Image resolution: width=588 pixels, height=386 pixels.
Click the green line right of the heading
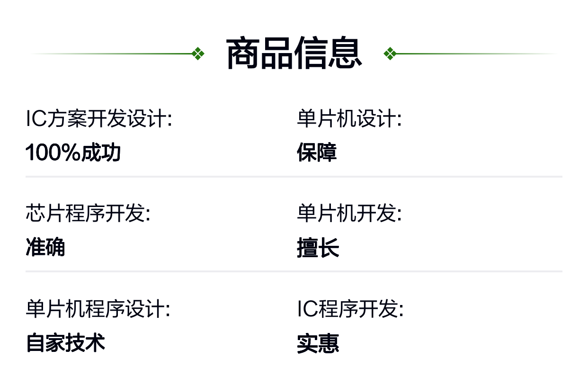pyautogui.click(x=473, y=54)
